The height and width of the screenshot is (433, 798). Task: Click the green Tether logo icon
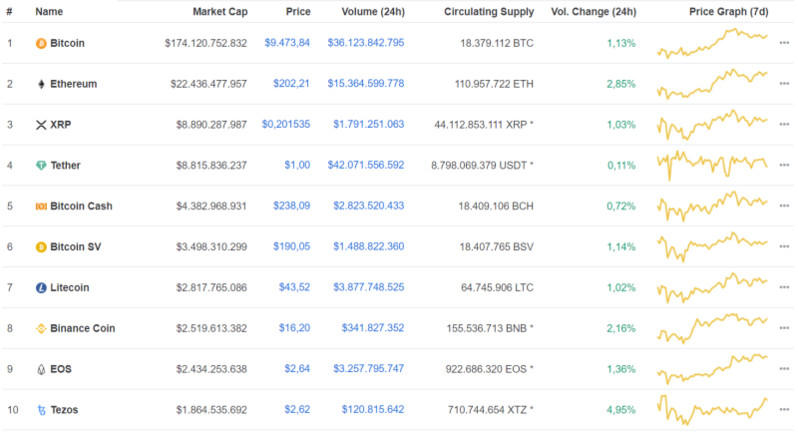41,165
